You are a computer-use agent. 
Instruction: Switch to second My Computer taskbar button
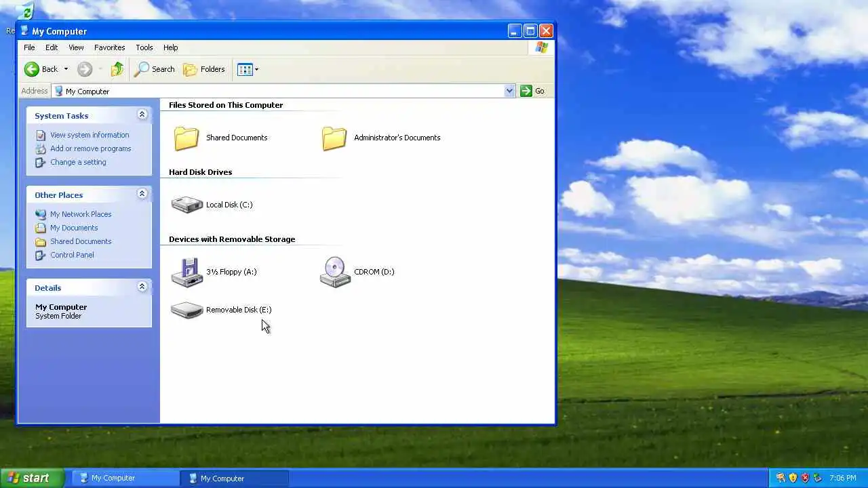pos(235,478)
